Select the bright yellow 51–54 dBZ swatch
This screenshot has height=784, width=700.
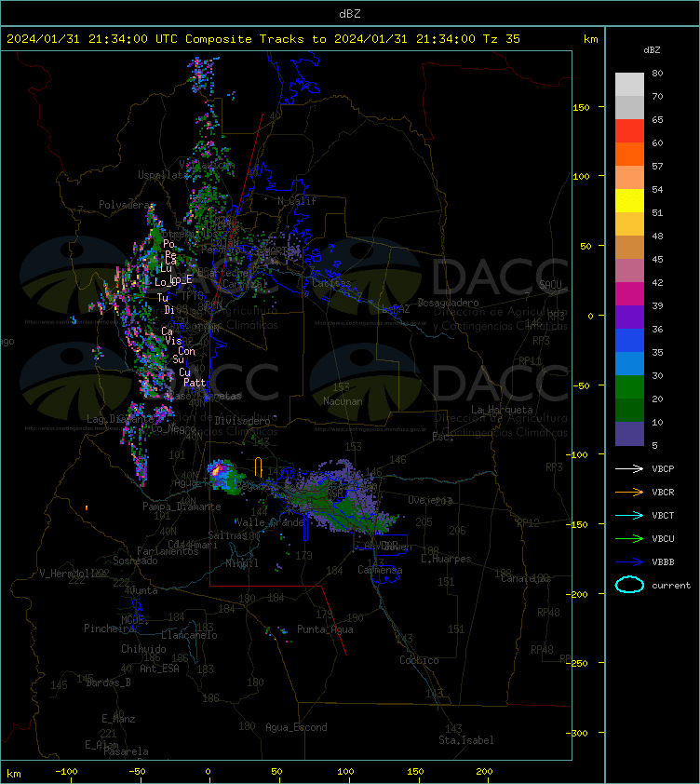point(629,200)
